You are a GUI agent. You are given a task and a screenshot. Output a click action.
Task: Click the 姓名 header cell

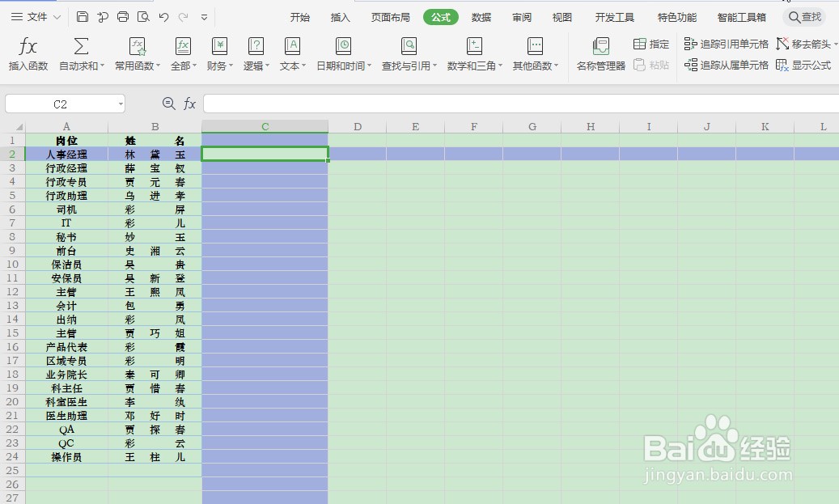click(x=155, y=141)
